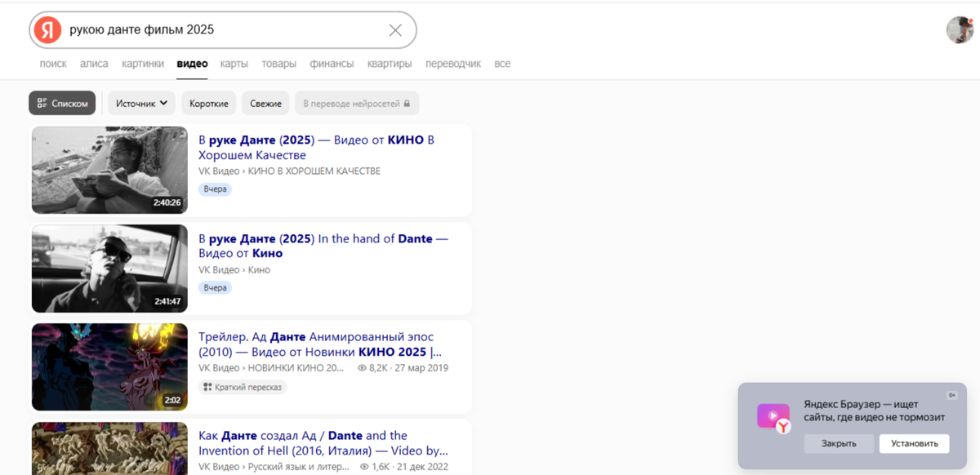Click the locked "В переводе нейросетей" filter
The image size is (980, 475).
[x=357, y=103]
